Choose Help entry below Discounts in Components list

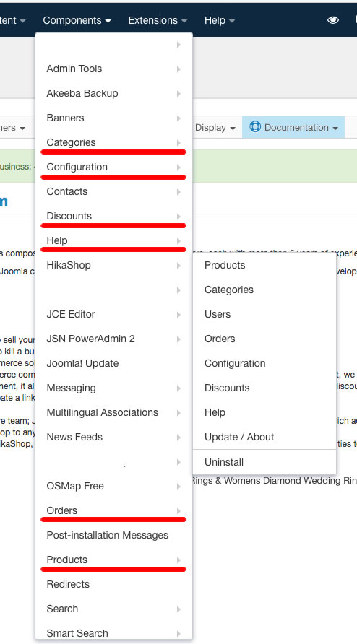113,240
